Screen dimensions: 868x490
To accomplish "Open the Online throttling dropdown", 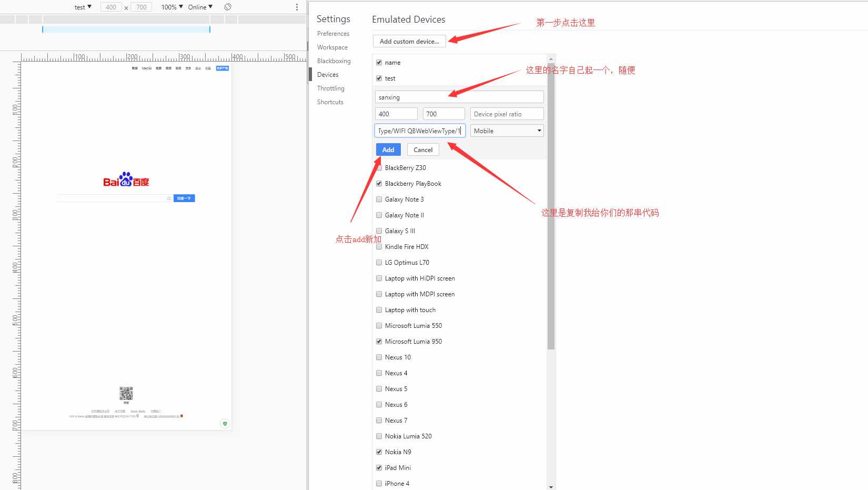I will [x=200, y=7].
